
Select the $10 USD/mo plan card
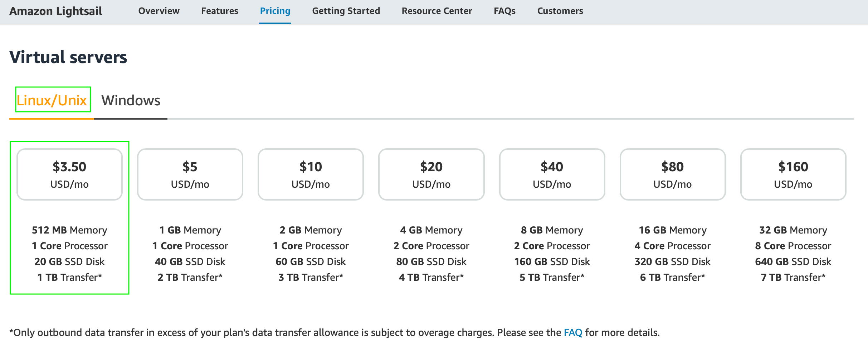pyautogui.click(x=310, y=174)
